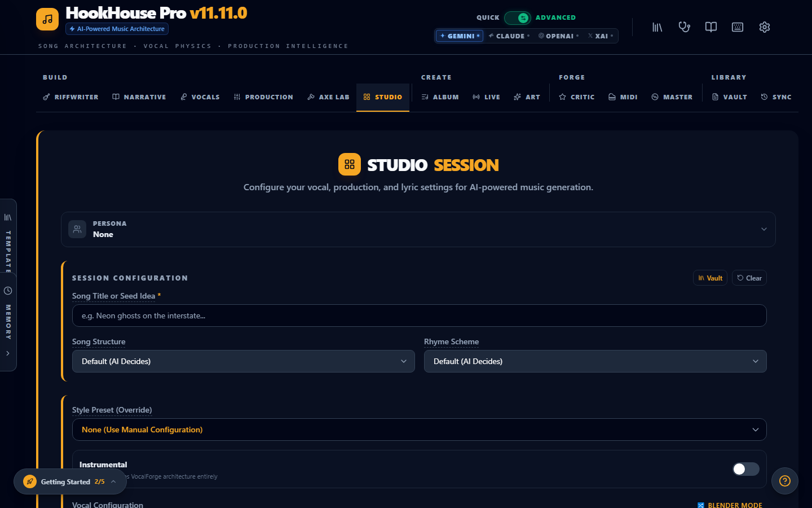Toggle Quick/Advanced mode switch

tap(517, 18)
